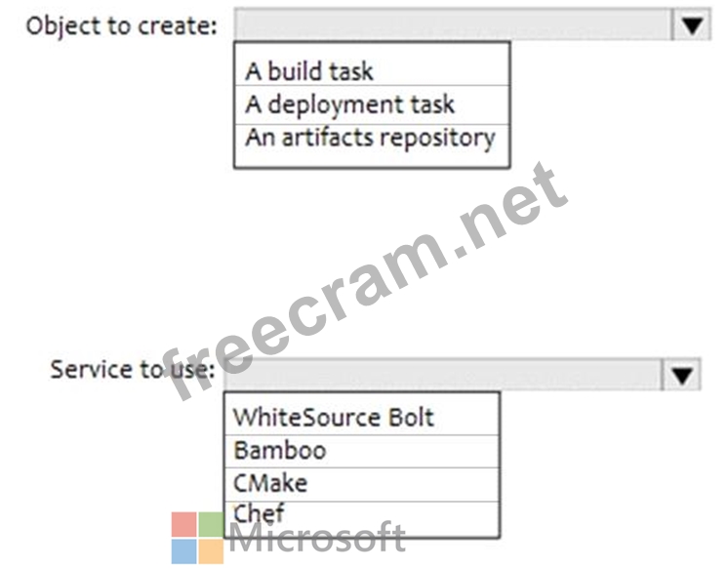Click the red square of Microsoft logo

coord(183,524)
